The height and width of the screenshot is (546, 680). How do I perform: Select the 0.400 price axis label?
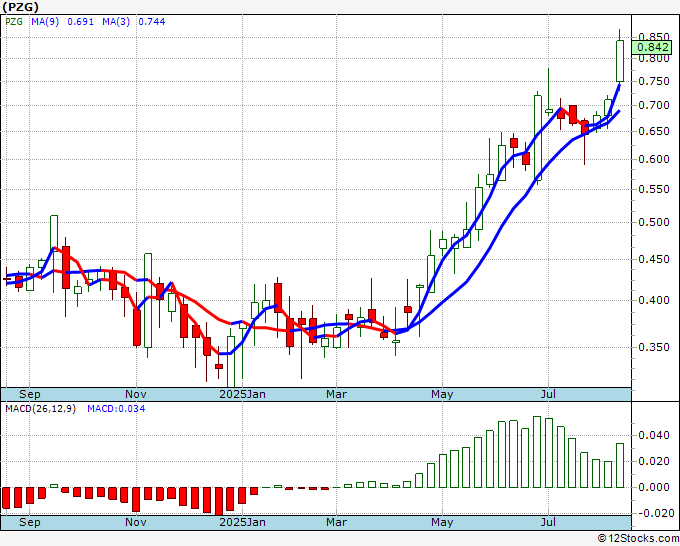click(654, 300)
